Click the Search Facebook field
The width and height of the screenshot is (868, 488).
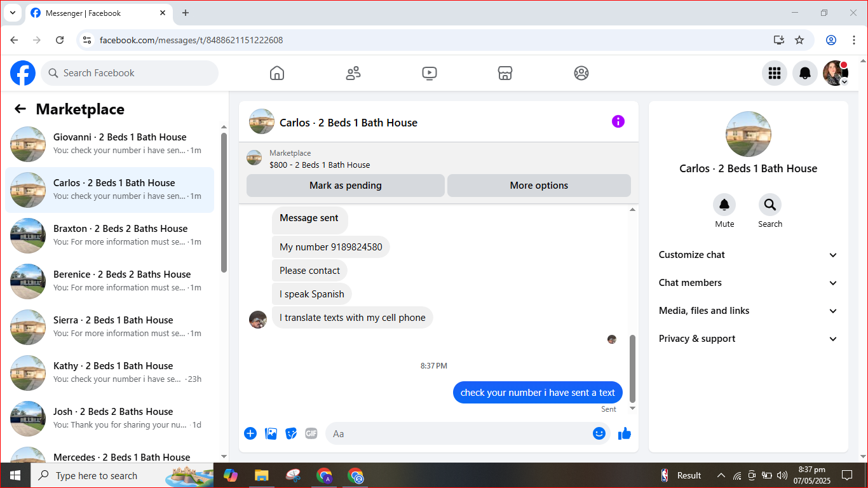(130, 73)
